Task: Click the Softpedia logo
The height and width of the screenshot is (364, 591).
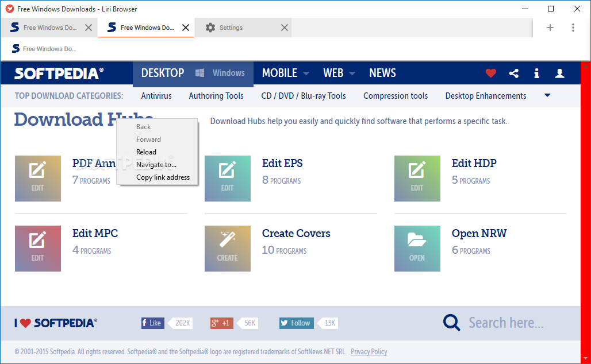Action: click(x=59, y=73)
